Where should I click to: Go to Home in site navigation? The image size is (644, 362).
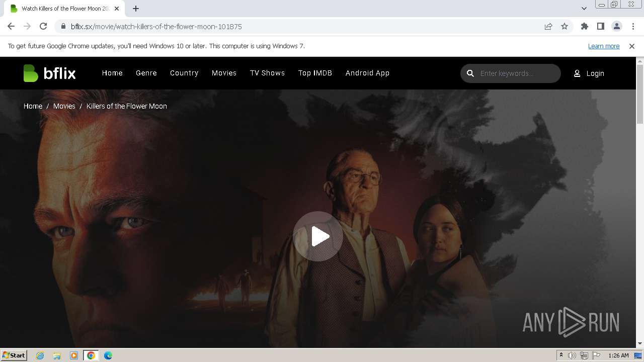112,73
